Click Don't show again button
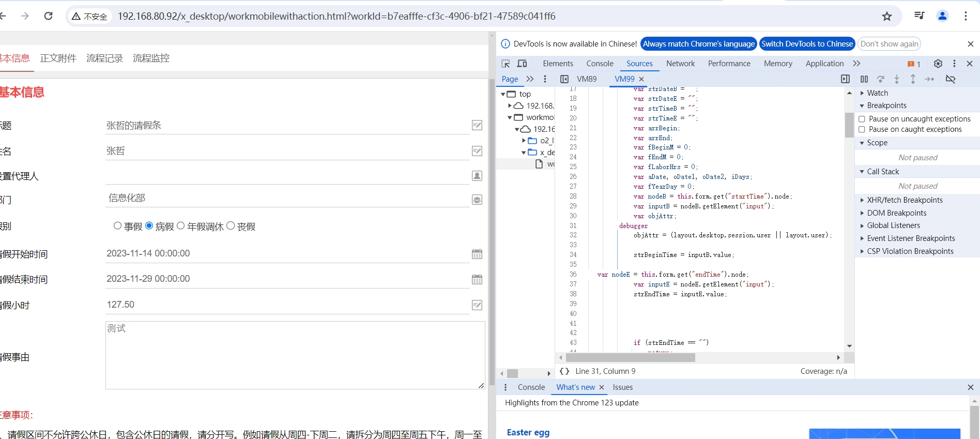980x439 pixels. pos(889,44)
